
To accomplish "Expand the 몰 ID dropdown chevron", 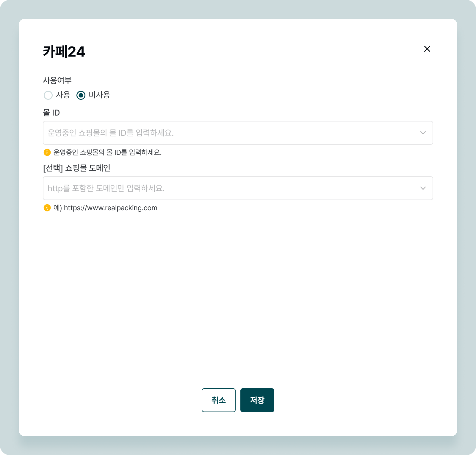I will coord(423,133).
